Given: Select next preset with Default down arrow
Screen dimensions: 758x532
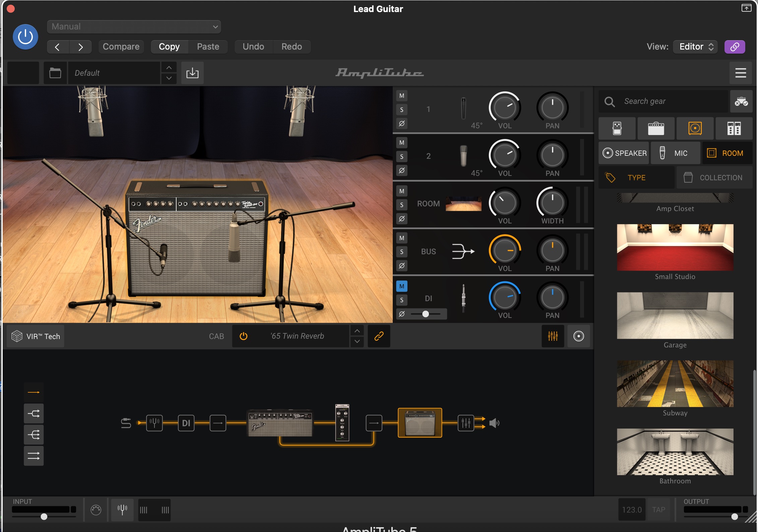Looking at the screenshot, I should pyautogui.click(x=169, y=78).
